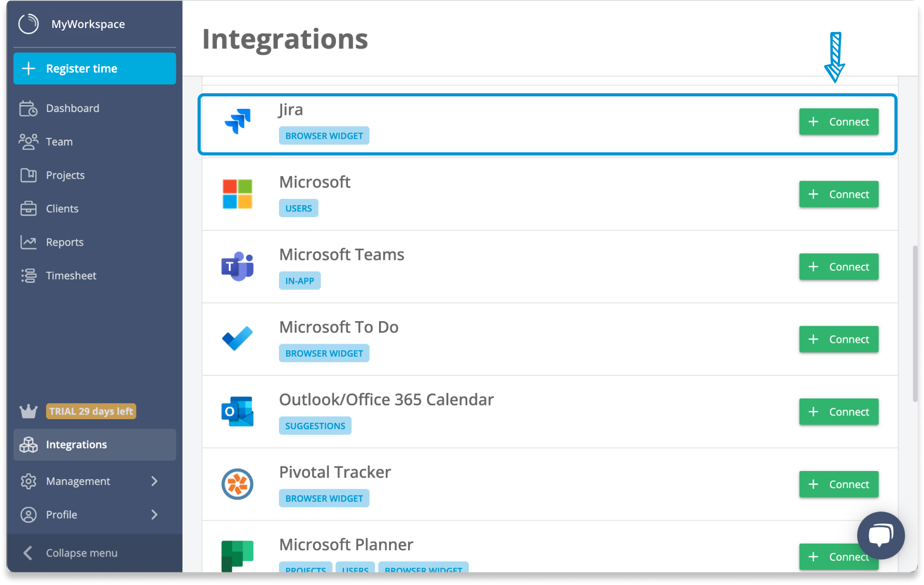Screen dimensions: 924x585
Task: Connect Microsoft Teams
Action: [x=838, y=267]
